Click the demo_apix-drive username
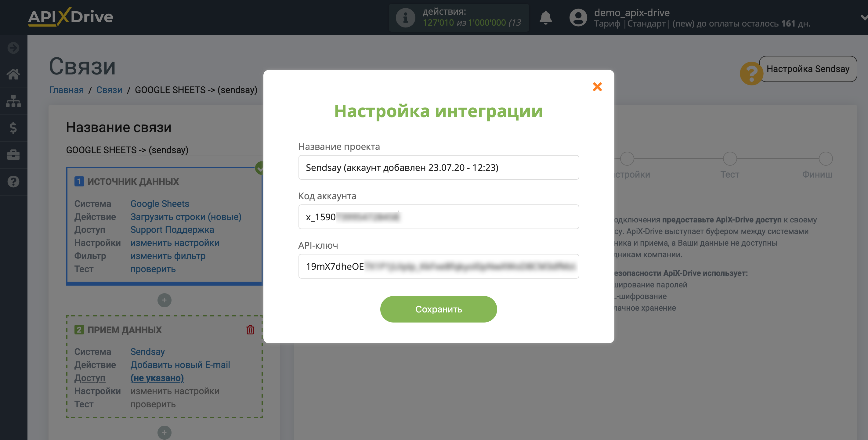 click(x=632, y=13)
